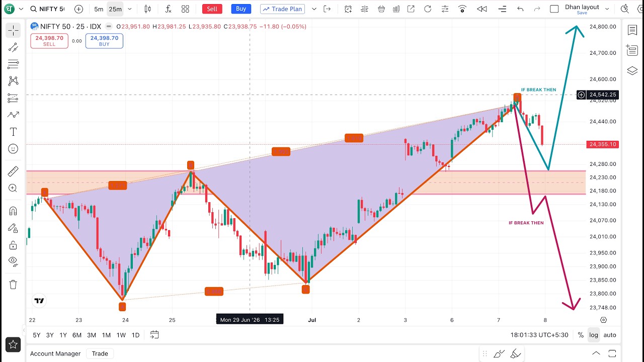Screen dimensions: 644x362
Task: Delete drawings with the trash icon
Action: point(13,284)
